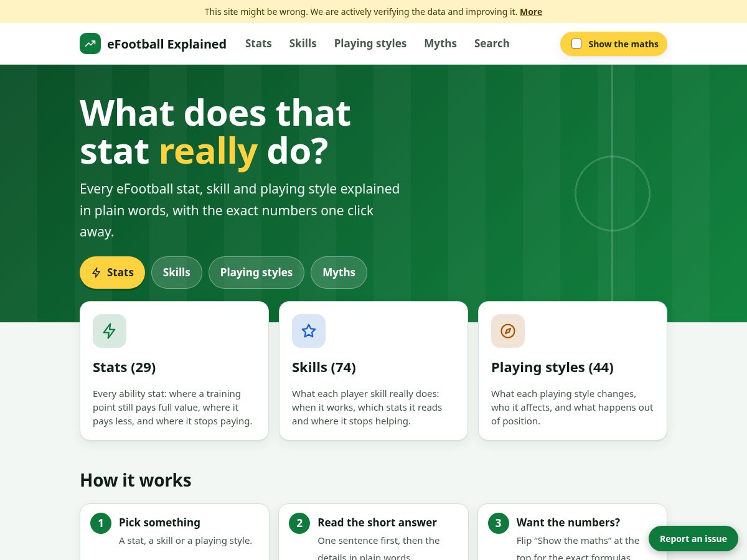Click the Read the short answer title
Screen dimensions: 747x560
click(377, 523)
